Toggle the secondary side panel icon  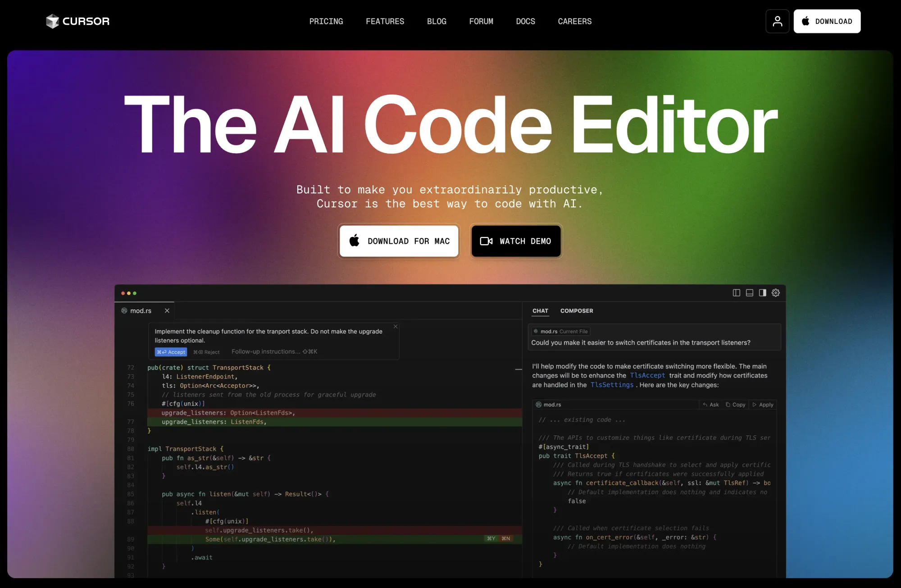click(x=762, y=293)
